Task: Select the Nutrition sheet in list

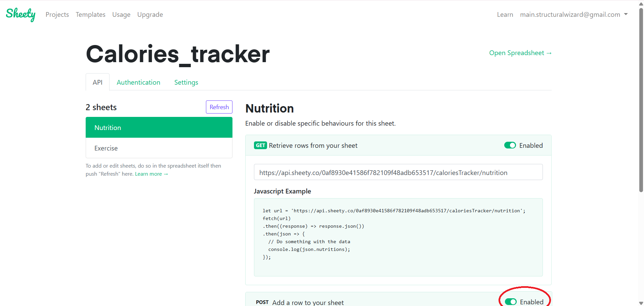Action: tap(159, 128)
